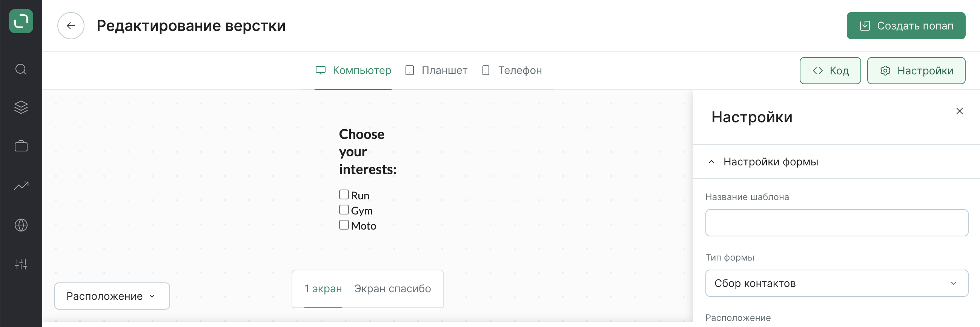
Task: Open the analytics trend arrow sidebar icon
Action: point(21,186)
